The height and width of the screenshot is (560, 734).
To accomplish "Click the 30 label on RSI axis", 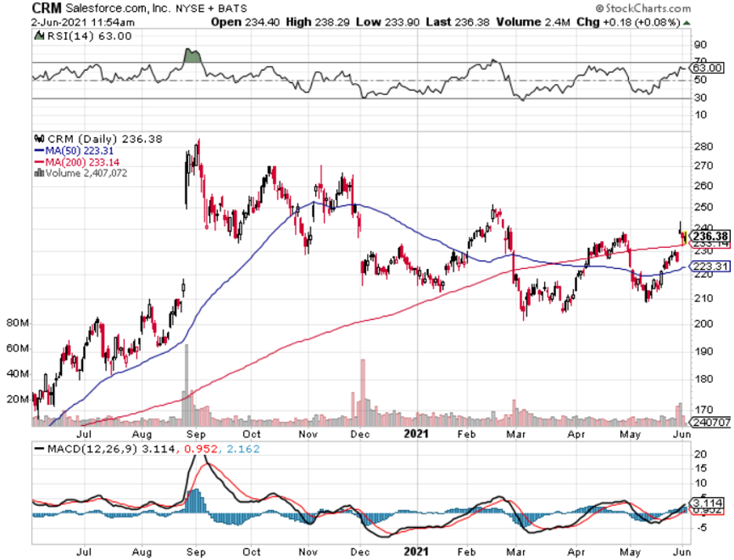I will tap(701, 98).
